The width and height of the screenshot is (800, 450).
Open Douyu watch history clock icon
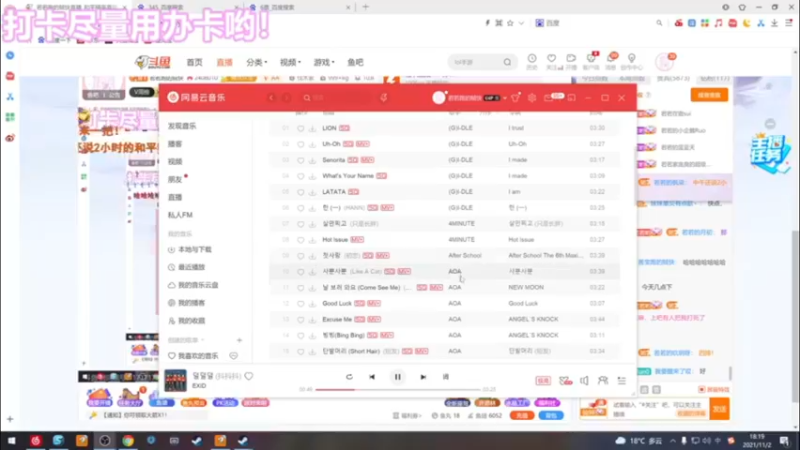[532, 60]
